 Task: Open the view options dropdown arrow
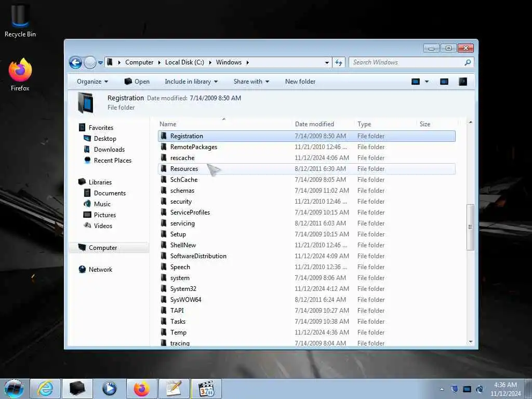(427, 82)
